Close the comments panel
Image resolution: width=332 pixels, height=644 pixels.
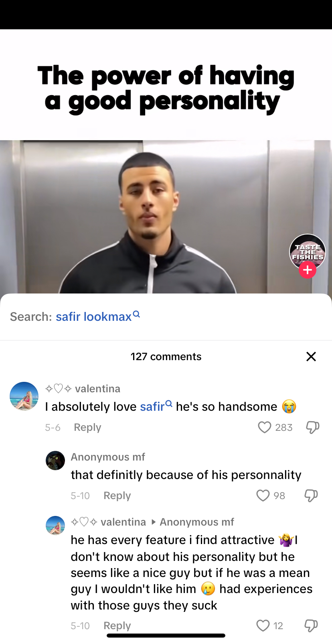point(311,357)
